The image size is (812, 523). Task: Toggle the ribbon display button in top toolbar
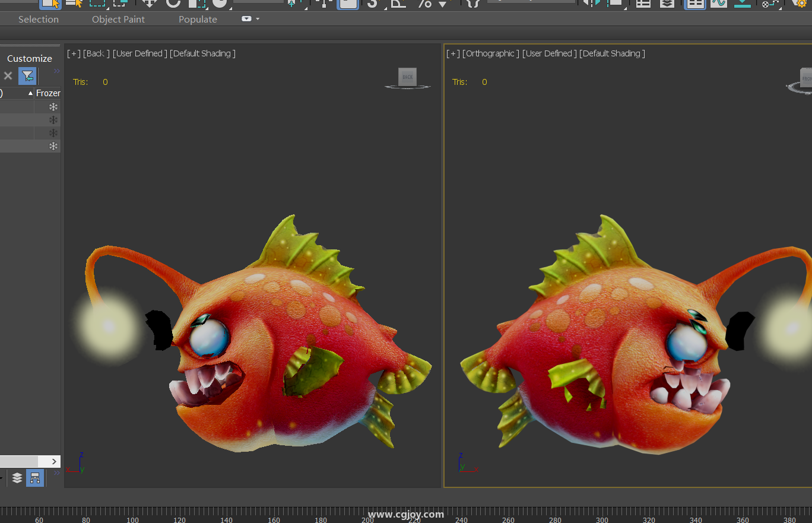(694, 3)
